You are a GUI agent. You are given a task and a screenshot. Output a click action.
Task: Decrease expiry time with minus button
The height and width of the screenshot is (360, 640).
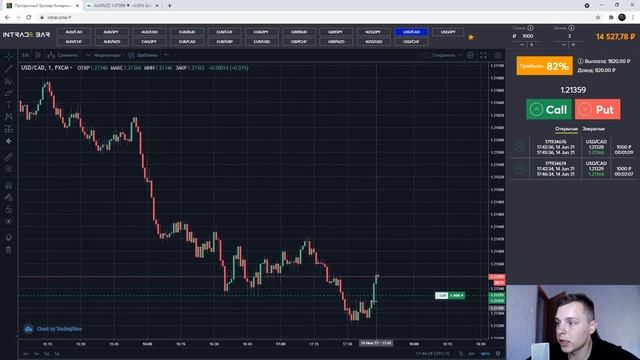(564, 44)
